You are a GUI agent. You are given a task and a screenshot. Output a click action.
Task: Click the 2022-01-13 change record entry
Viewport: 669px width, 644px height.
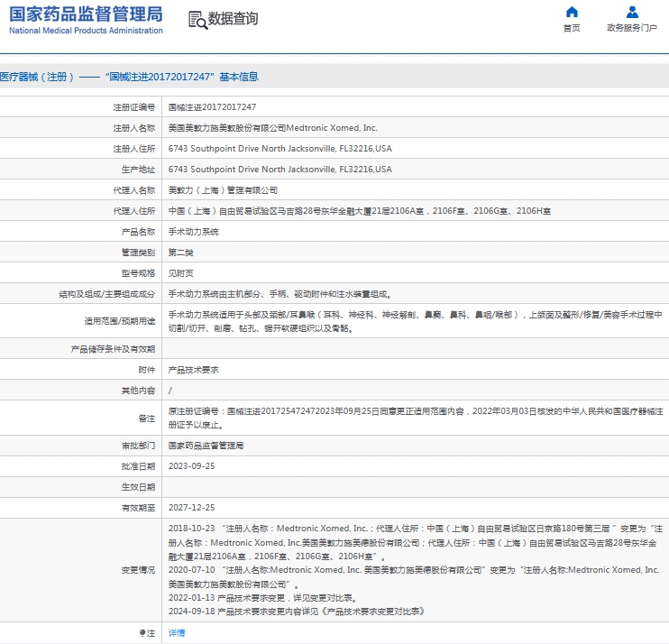tap(263, 598)
